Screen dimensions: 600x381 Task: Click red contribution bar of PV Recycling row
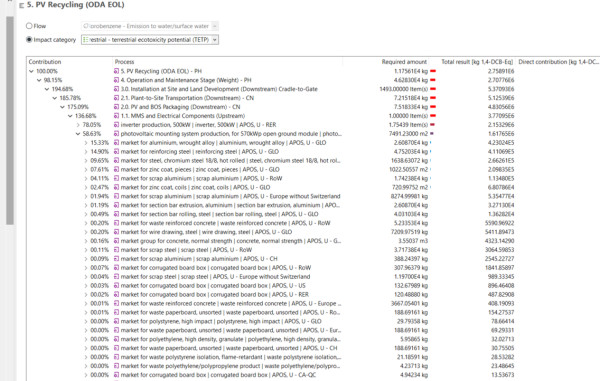click(433, 71)
